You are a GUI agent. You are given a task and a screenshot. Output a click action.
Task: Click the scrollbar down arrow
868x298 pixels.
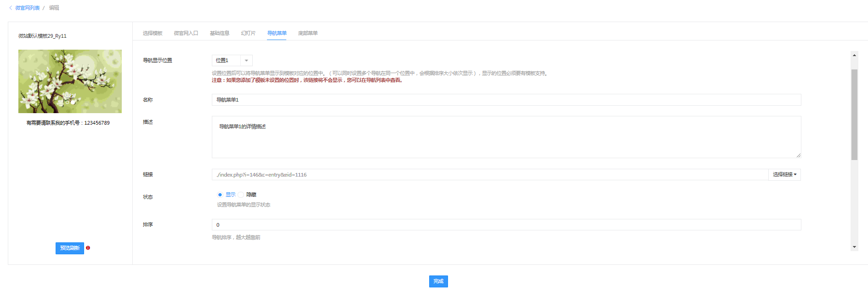coord(854,247)
